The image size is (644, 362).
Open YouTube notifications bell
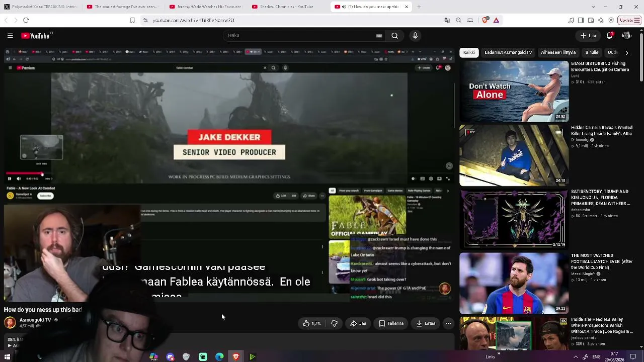pyautogui.click(x=610, y=36)
